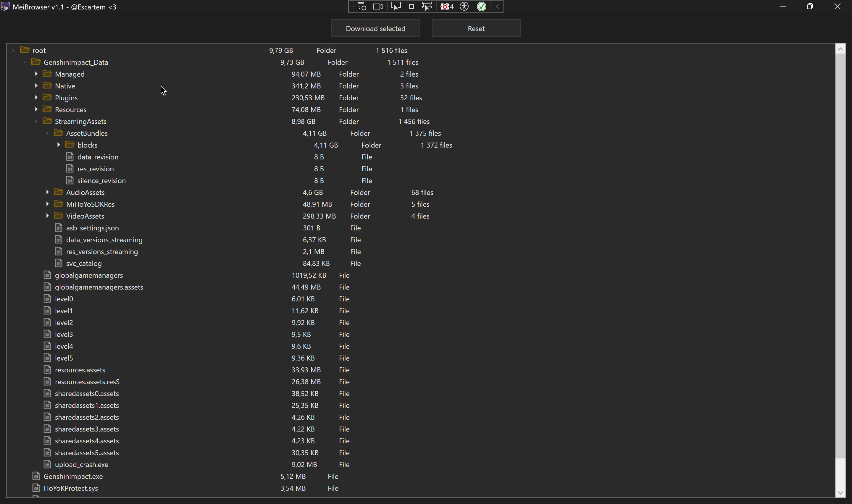Expand the AudioAssets folder arrow

(x=48, y=192)
